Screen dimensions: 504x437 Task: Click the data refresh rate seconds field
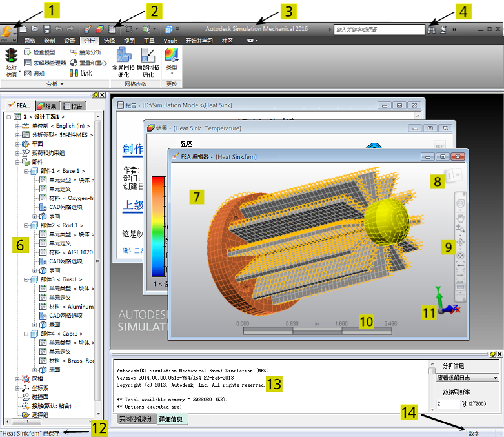click(x=448, y=404)
